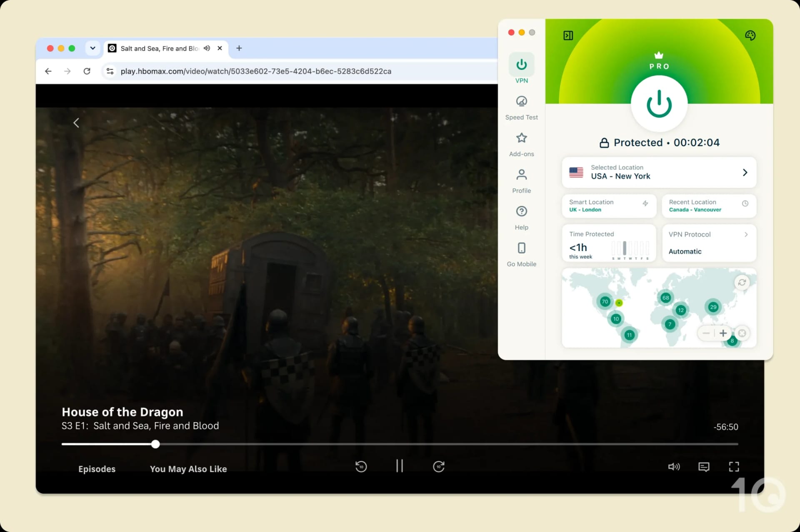800x532 pixels.
Task: Open theme palette icon in VPN app
Action: 750,35
